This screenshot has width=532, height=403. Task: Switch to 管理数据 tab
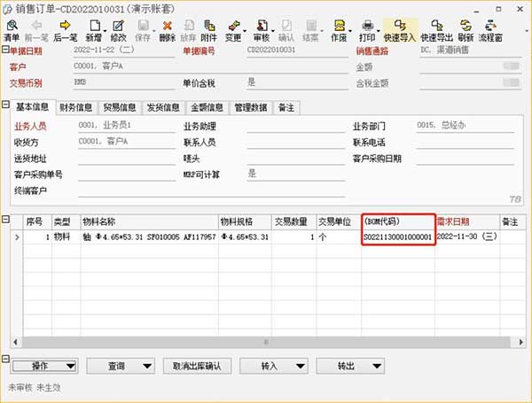pos(251,108)
